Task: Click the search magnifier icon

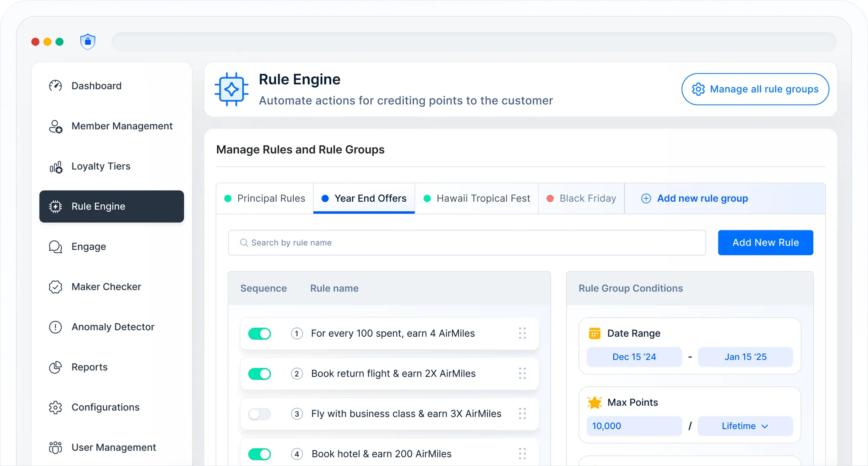Action: point(244,243)
